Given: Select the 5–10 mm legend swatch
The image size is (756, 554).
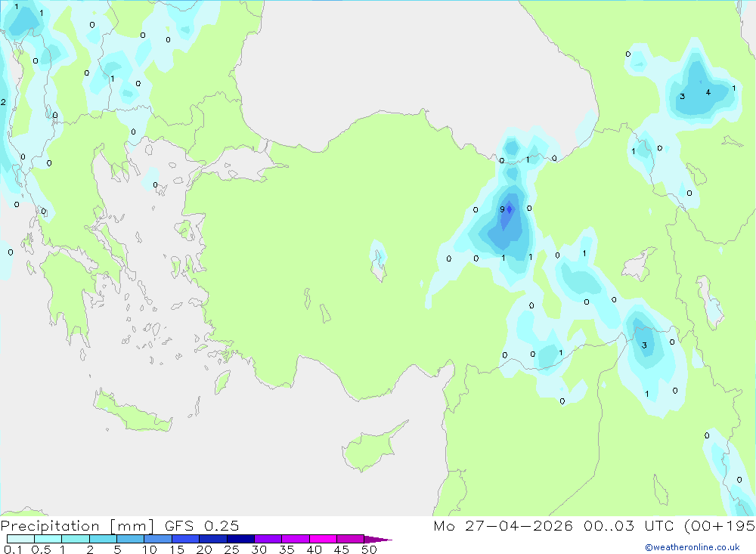Looking at the screenshot, I should coord(130,539).
